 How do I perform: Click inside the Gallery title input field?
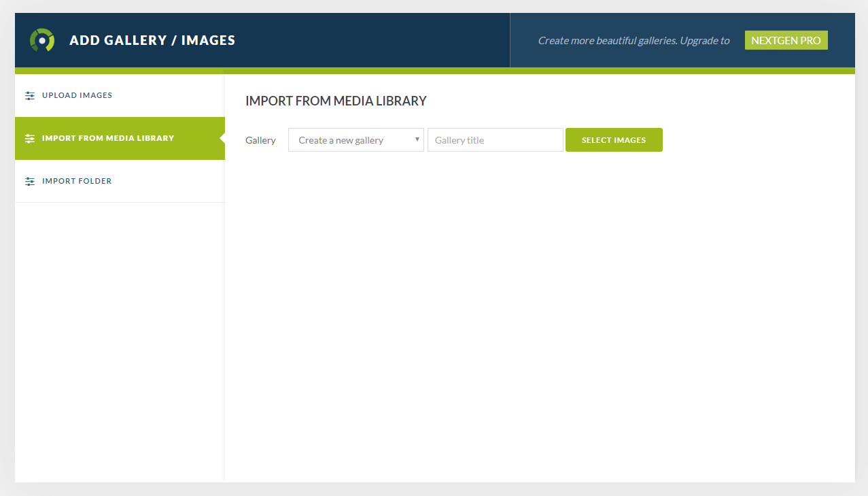(495, 139)
